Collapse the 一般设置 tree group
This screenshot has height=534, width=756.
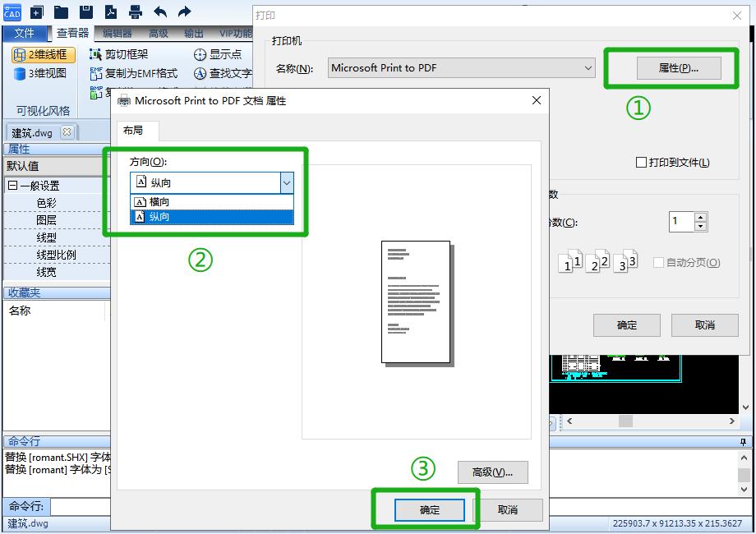[12, 186]
